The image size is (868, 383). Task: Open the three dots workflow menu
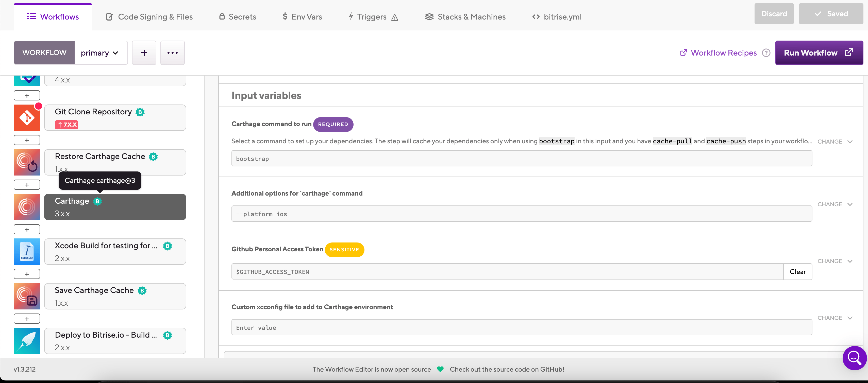172,53
